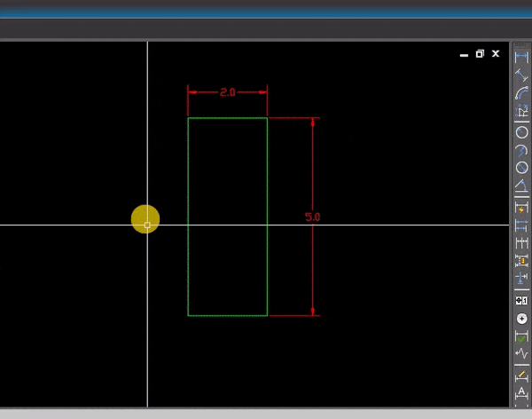Select the Jogged Linear tool
Screen dimensions: 532x419
pos(521,354)
